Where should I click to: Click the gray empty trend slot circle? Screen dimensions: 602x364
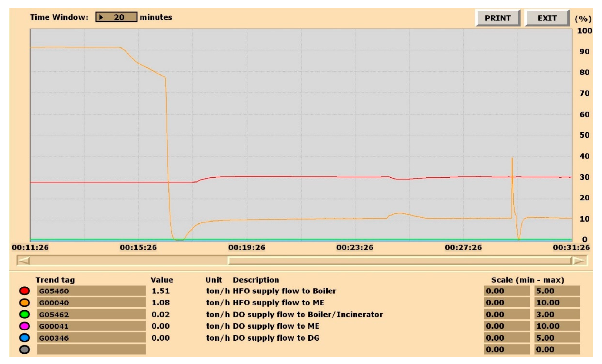[x=24, y=349]
